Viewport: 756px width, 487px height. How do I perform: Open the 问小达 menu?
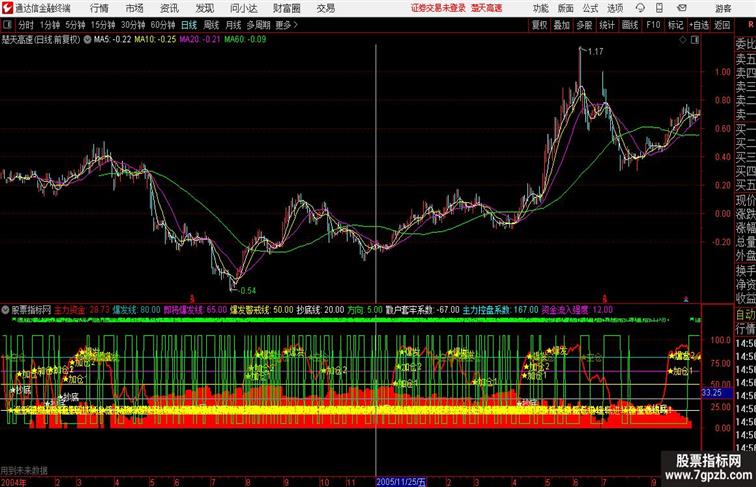244,8
